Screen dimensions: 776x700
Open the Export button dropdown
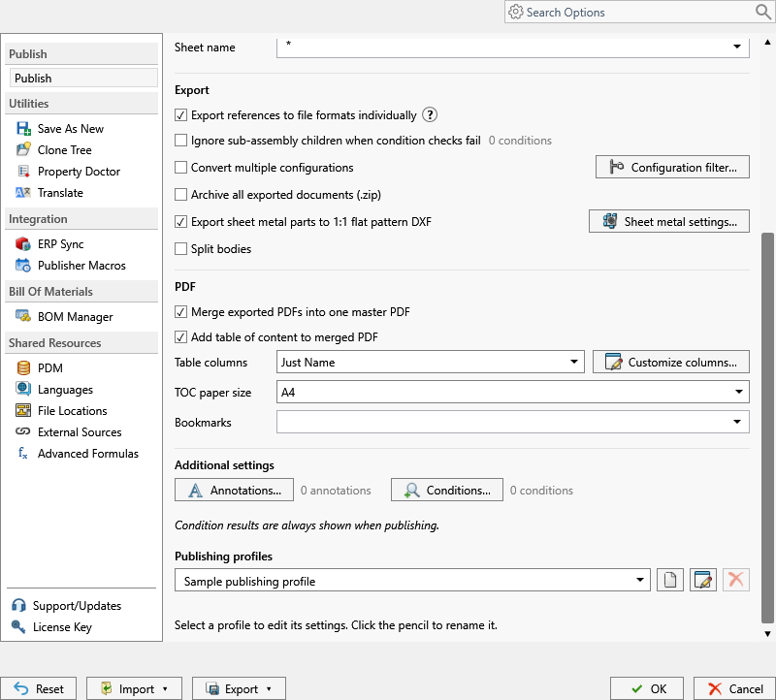point(270,688)
